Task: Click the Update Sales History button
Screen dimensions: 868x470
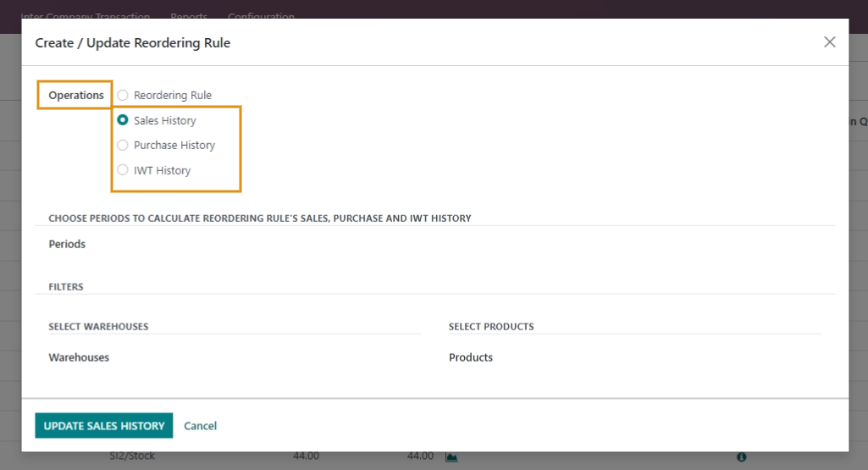Action: click(104, 425)
